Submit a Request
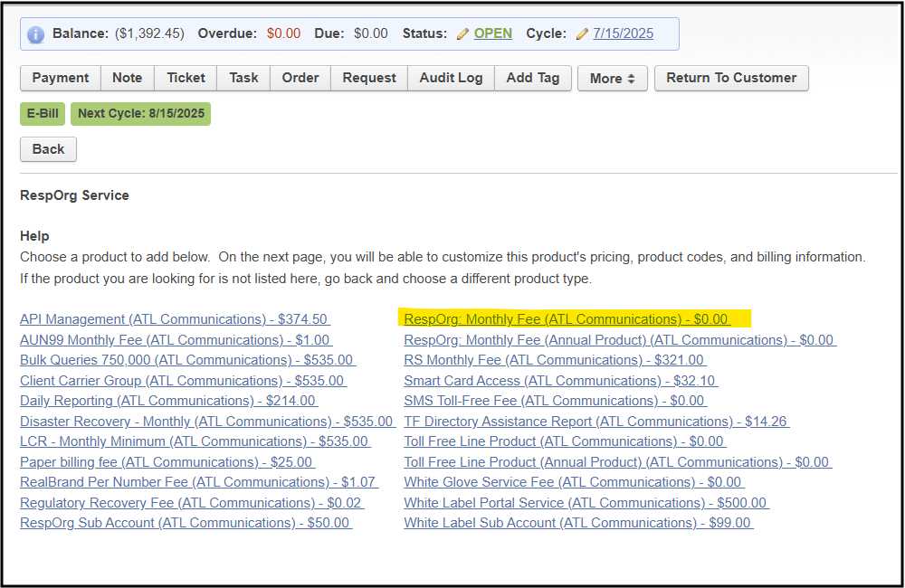This screenshot has width=905, height=588. click(x=368, y=78)
